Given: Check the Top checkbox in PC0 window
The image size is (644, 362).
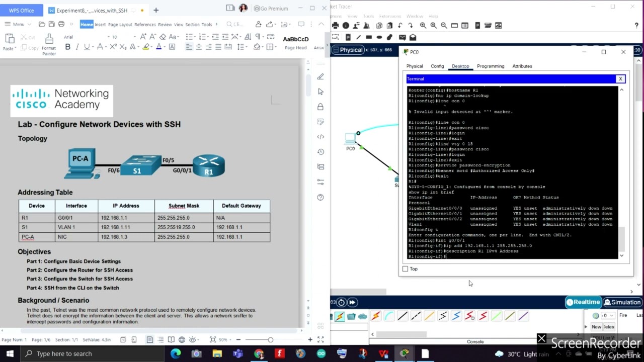Looking at the screenshot, I should click(406, 269).
